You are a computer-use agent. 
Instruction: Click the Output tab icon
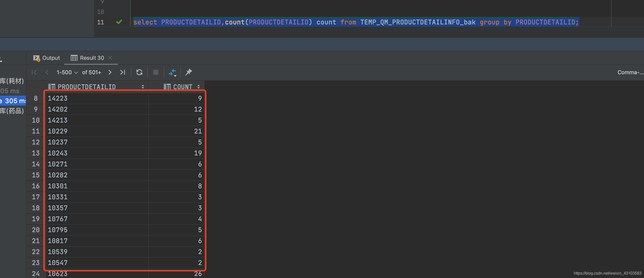(37, 58)
